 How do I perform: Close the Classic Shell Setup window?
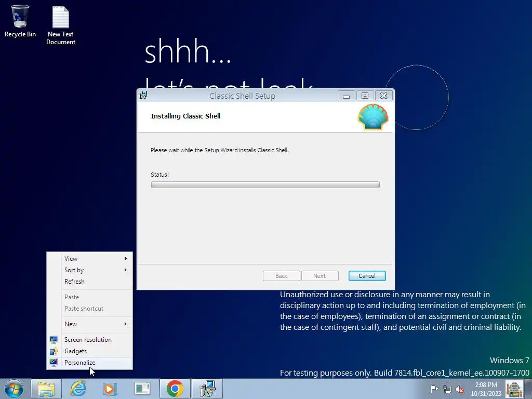[x=384, y=96]
